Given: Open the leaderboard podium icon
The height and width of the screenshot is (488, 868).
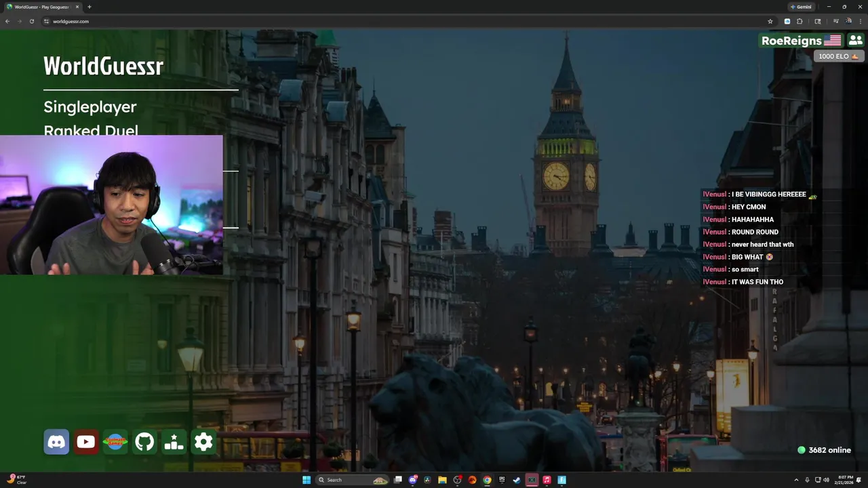Looking at the screenshot, I should click(174, 443).
